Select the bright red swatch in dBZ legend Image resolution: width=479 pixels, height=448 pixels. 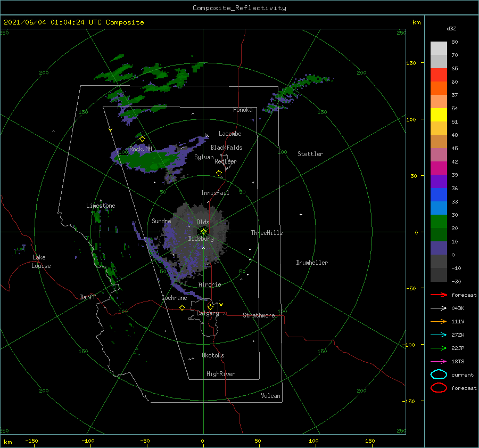(x=439, y=75)
